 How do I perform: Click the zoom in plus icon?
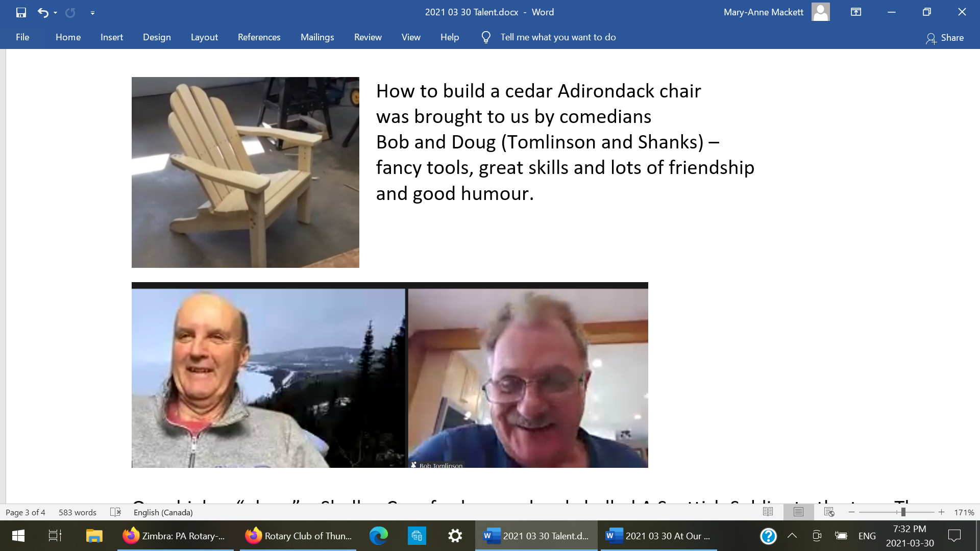942,512
